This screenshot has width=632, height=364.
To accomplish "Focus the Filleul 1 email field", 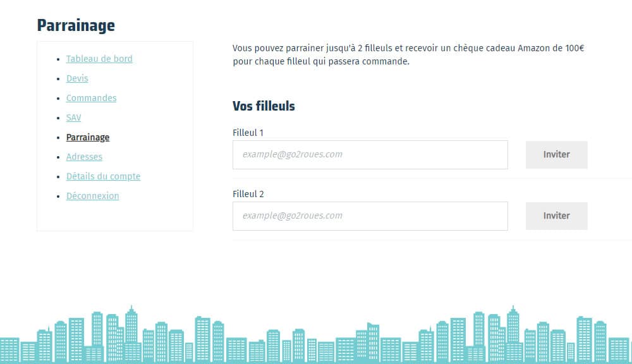I will 370,155.
